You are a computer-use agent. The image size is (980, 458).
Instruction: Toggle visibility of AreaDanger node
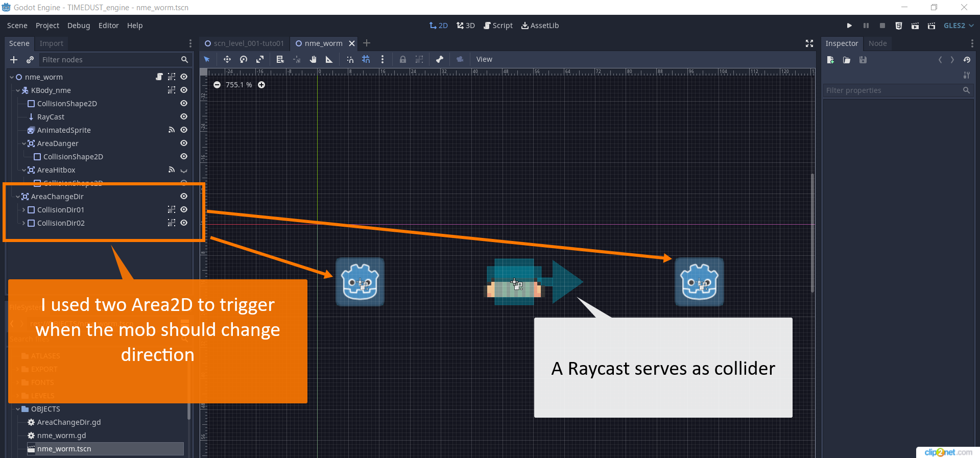click(184, 143)
